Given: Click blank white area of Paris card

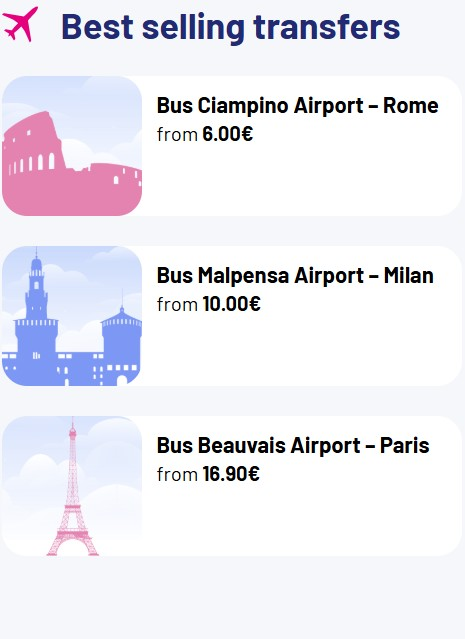Looking at the screenshot, I should click(x=302, y=519).
